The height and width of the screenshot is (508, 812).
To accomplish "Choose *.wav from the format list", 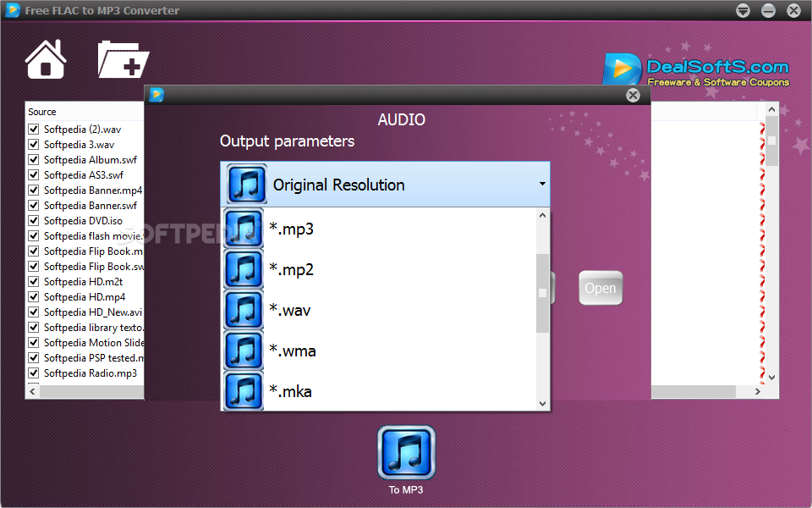I will pos(380,310).
